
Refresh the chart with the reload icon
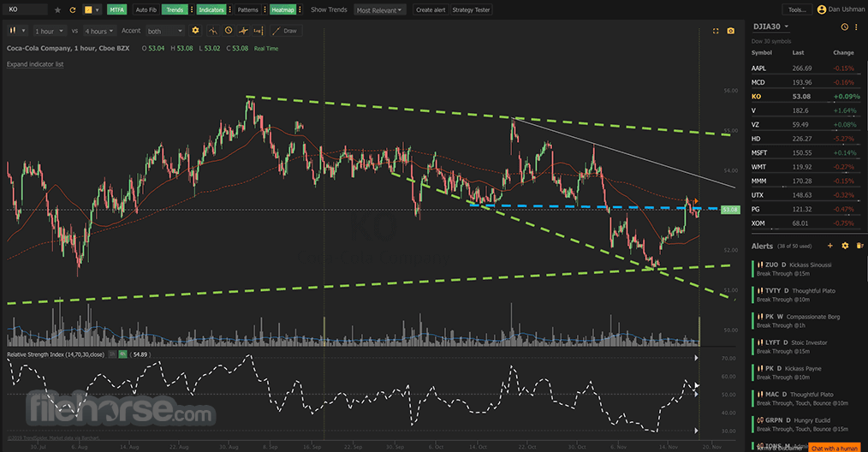click(x=73, y=10)
